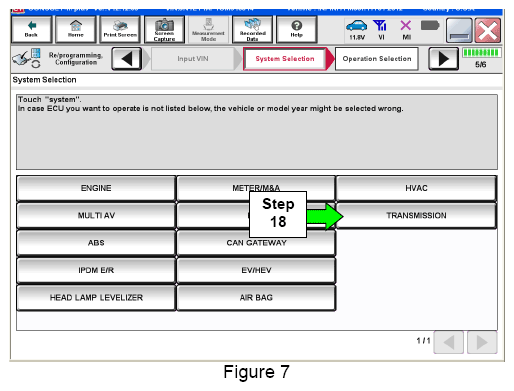Open the Help question-mark icon
514x391 pixels.
point(296,29)
